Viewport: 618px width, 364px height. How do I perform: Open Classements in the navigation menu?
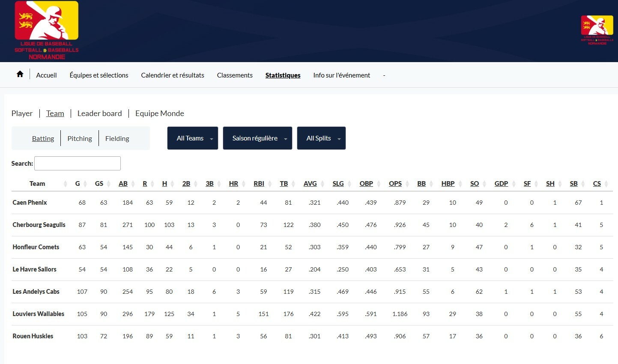(235, 75)
